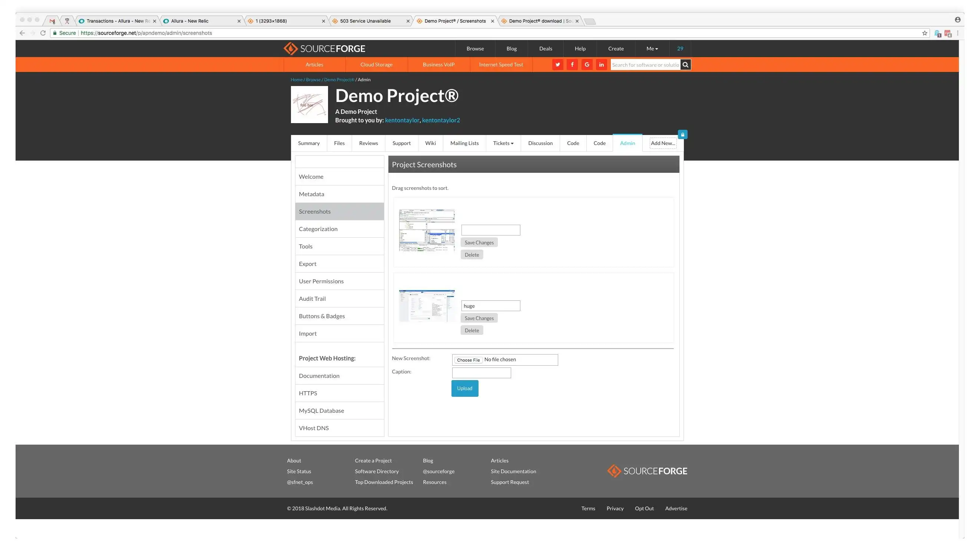Click Save Changes on first screenshot
The height and width of the screenshot is (557, 980).
(479, 242)
